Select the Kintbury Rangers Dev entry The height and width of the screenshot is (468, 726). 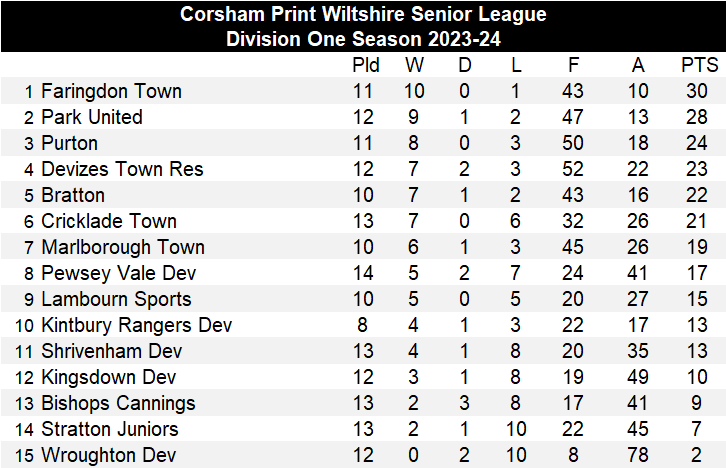(x=136, y=325)
